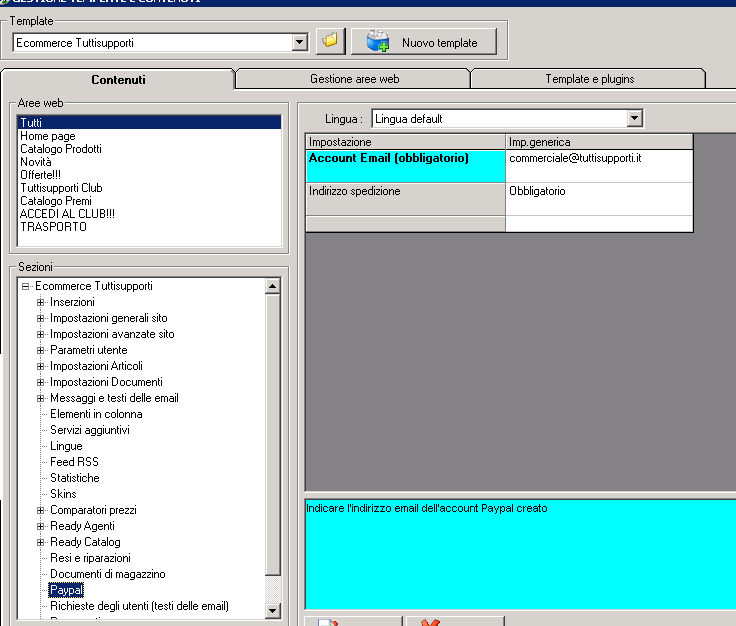Expand the Ready Agenti node
736x626 pixels.
point(40,526)
